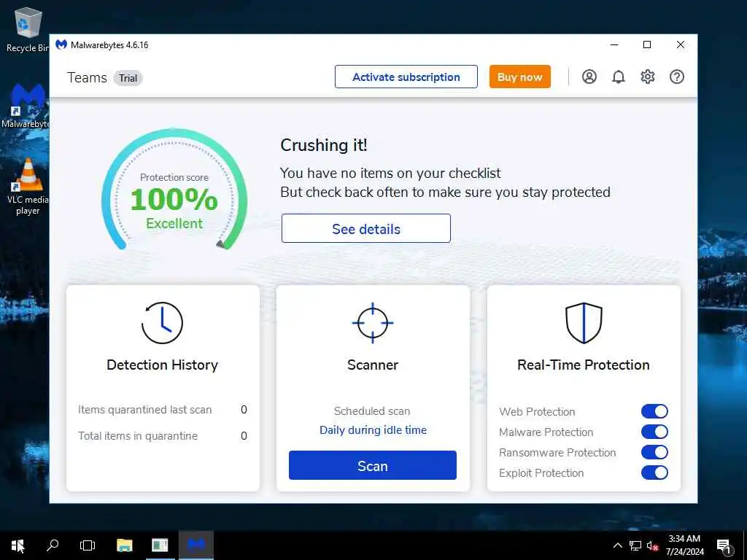Open File Explorer from taskbar
Screen dimensions: 747x560
tap(124, 545)
